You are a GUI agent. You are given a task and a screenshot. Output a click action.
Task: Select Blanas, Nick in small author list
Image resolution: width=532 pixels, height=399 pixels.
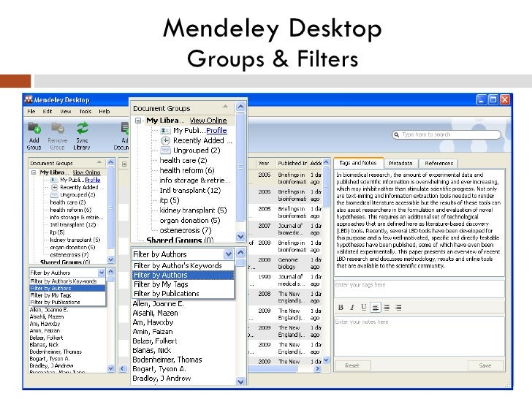44,345
